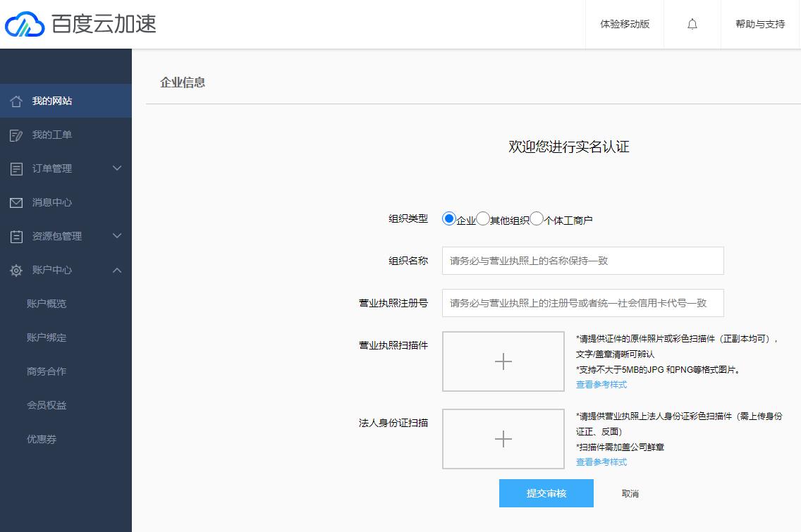
Task: Click the home icon beside 我的网站
Action: 16,101
